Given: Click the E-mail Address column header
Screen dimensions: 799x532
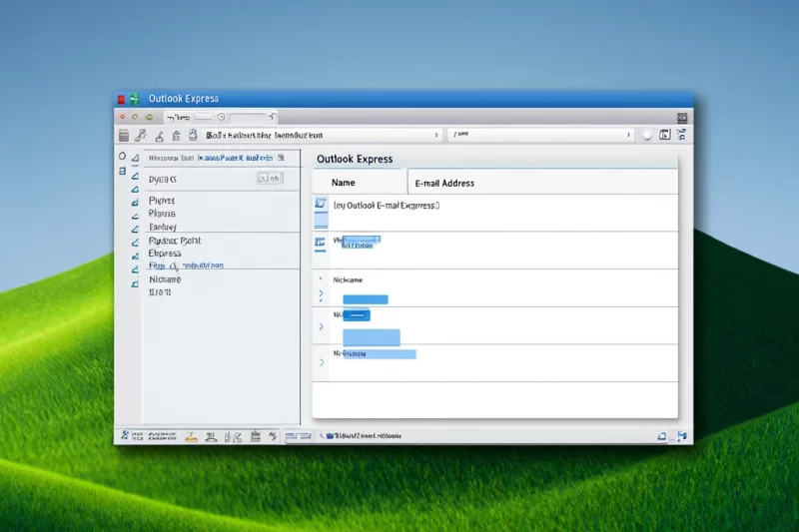Looking at the screenshot, I should (x=444, y=184).
